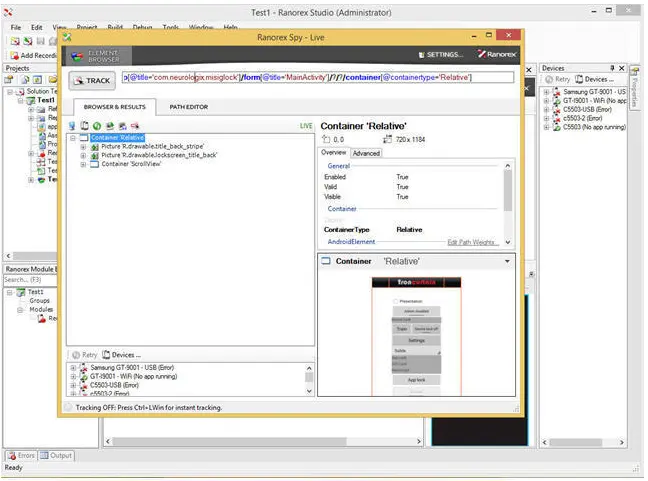Screen dimensions: 648x481
Task: Collapse the Solution node in Projects tree
Action: click(10, 92)
